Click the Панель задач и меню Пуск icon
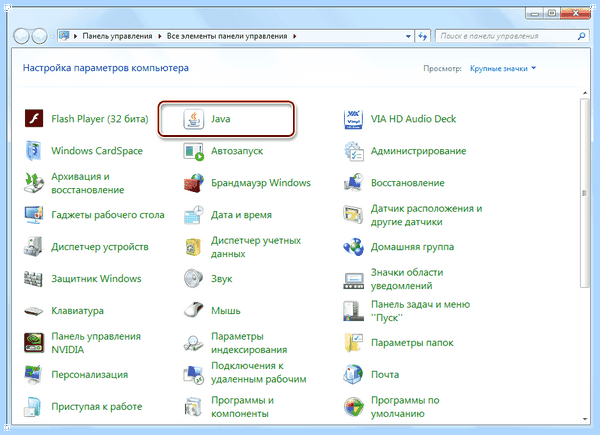 point(353,311)
